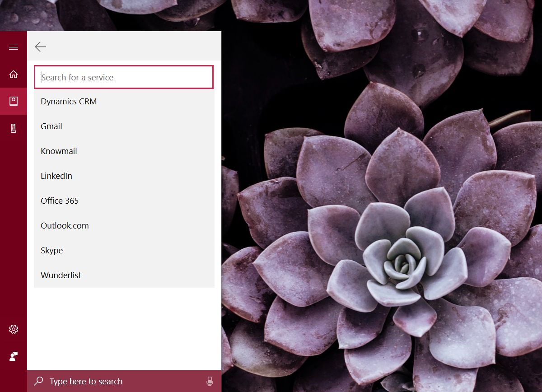Choose LinkedIn from the service list
542x392 pixels.
pos(124,176)
